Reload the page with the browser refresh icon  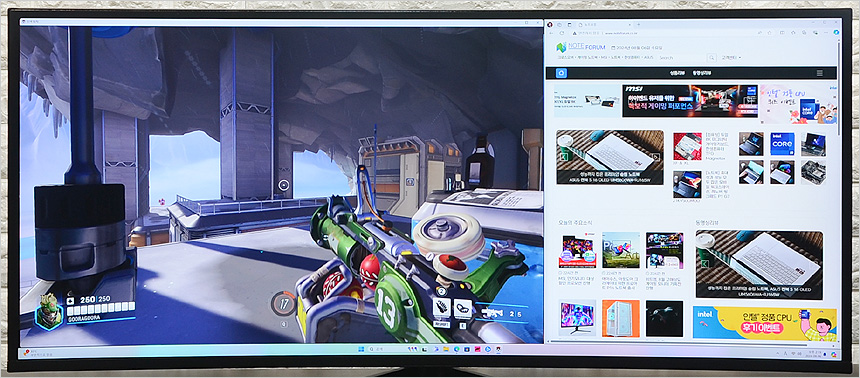point(562,33)
